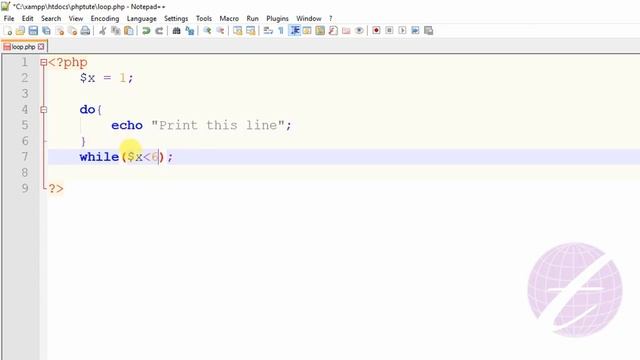Print the document using the printer icon
This screenshot has height=360, width=640.
[85, 31]
